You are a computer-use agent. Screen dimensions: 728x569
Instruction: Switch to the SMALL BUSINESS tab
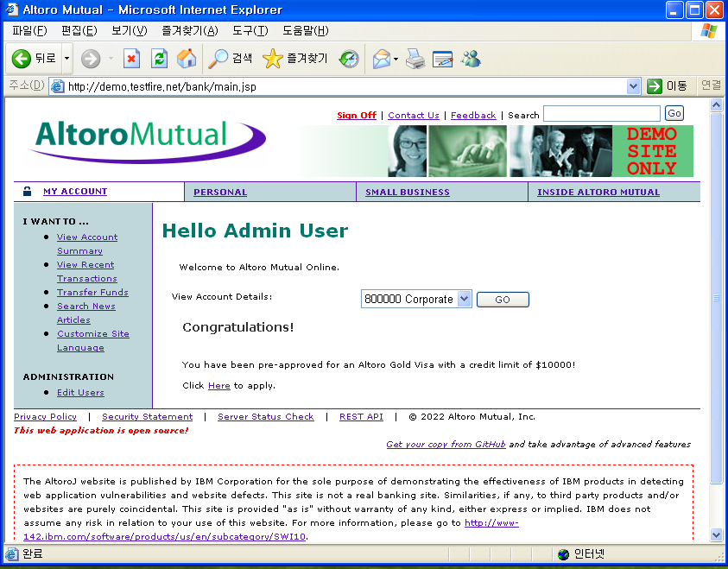click(407, 193)
